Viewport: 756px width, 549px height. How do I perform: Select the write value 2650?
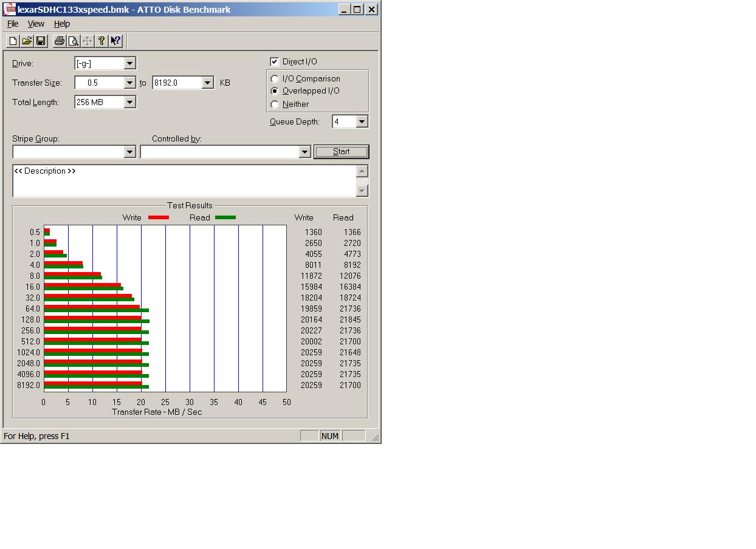pyautogui.click(x=314, y=243)
